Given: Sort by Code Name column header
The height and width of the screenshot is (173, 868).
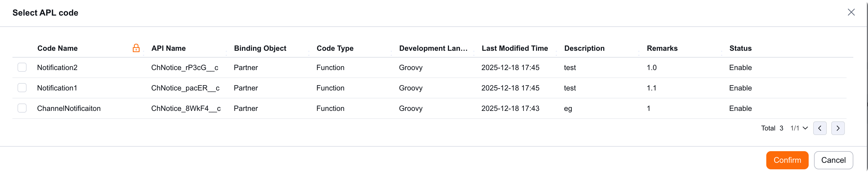Looking at the screenshot, I should (58, 48).
